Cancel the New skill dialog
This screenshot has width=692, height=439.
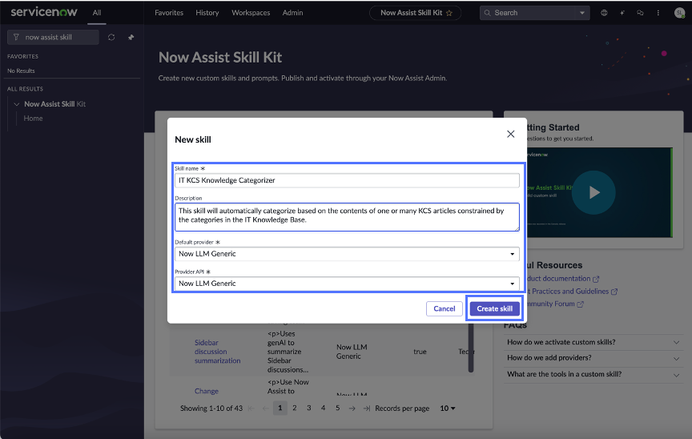444,308
